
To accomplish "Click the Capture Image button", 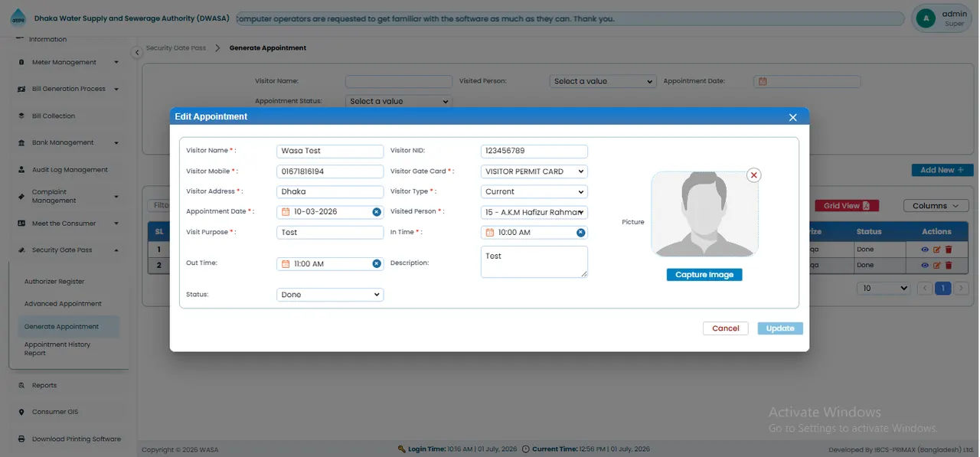I will [x=704, y=275].
